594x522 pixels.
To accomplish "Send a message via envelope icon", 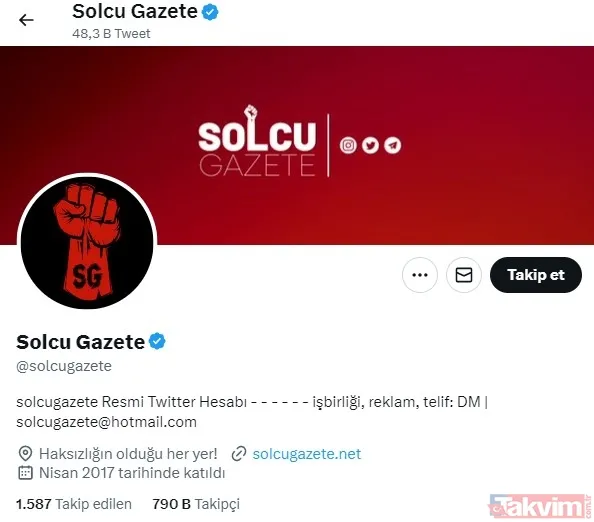I will [464, 275].
